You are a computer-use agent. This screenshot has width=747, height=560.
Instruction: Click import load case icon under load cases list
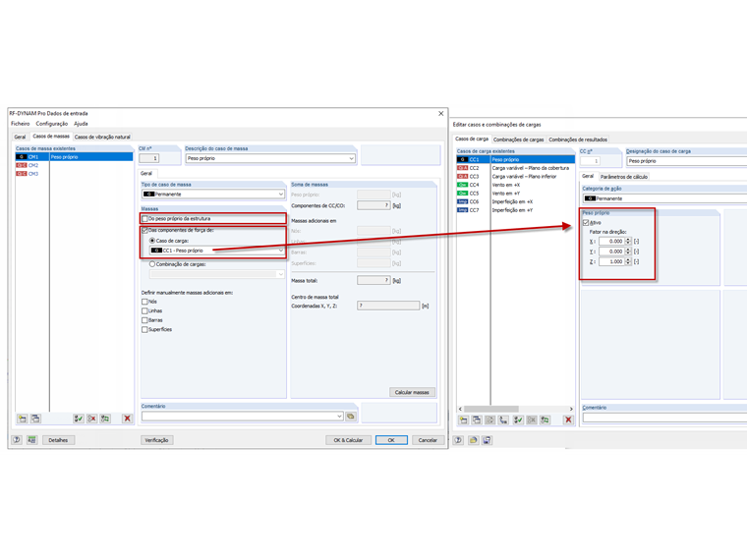click(503, 420)
